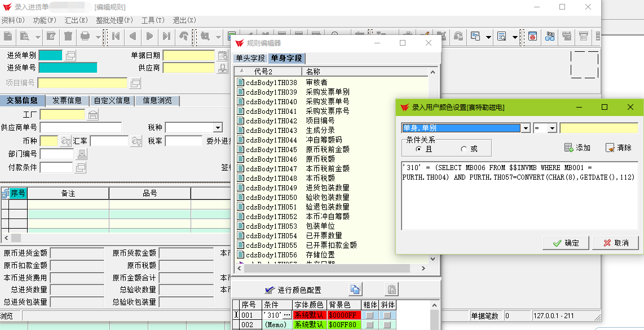The image size is (644, 330).
Task: Select the 或 (OR) radio button
Action: pyautogui.click(x=464, y=149)
